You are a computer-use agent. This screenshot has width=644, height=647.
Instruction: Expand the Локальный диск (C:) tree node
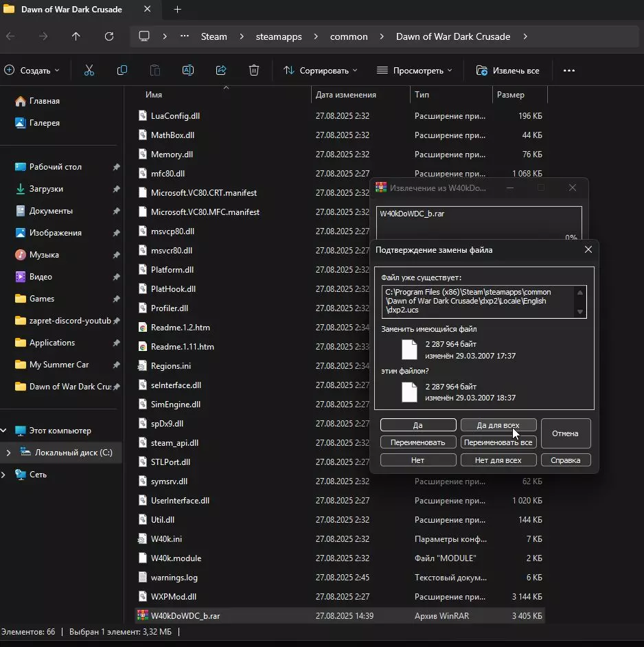click(8, 453)
